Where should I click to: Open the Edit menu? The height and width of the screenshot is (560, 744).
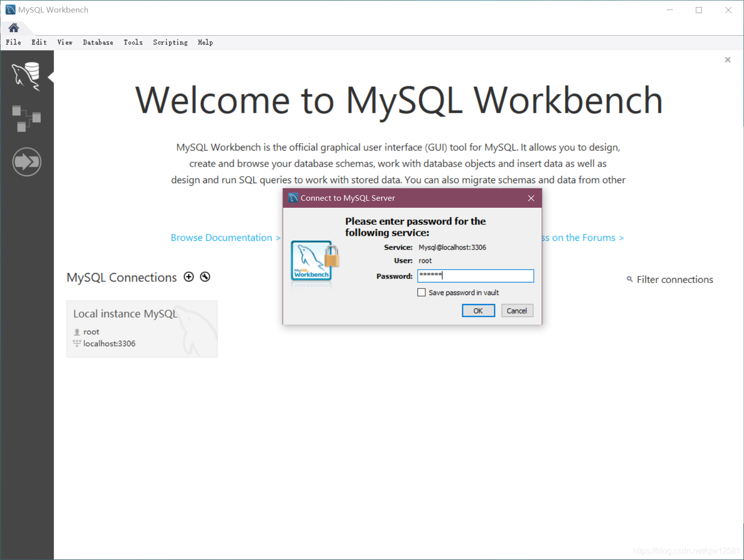[x=39, y=42]
